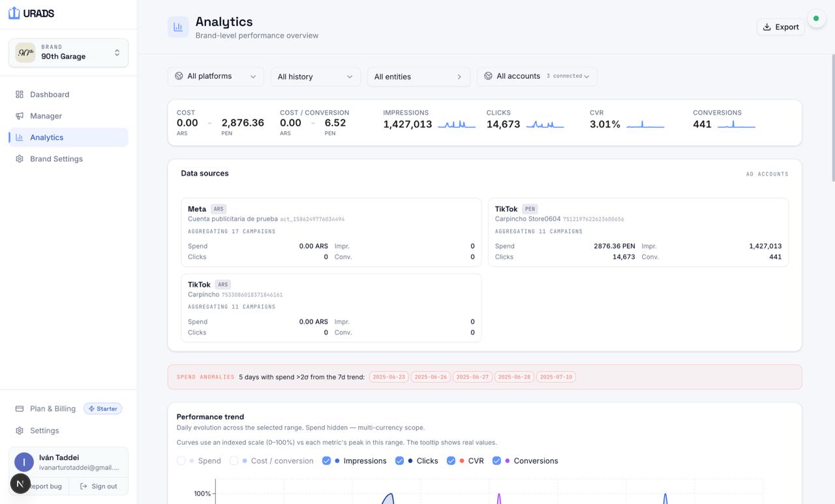Click the Sign out arrow icon
The image size is (835, 504).
[x=83, y=486]
